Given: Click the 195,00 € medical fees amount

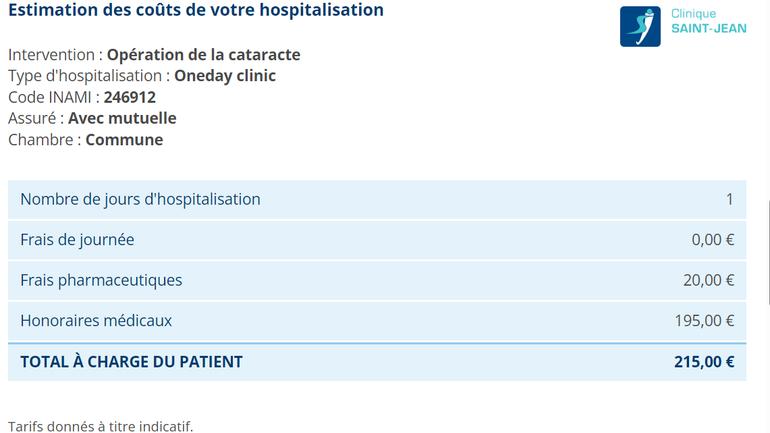Looking at the screenshot, I should point(704,321).
